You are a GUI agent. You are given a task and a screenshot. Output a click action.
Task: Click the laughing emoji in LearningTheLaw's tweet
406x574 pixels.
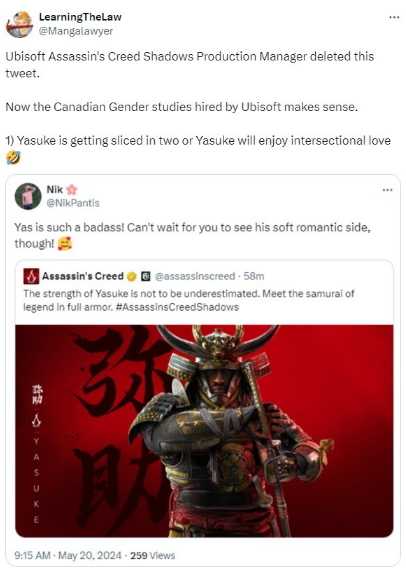(13, 158)
